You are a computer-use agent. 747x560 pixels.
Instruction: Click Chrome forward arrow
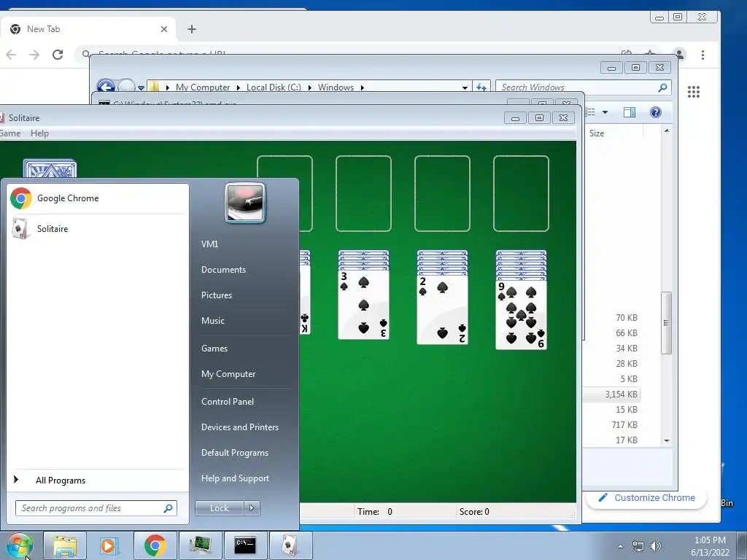[x=34, y=55]
